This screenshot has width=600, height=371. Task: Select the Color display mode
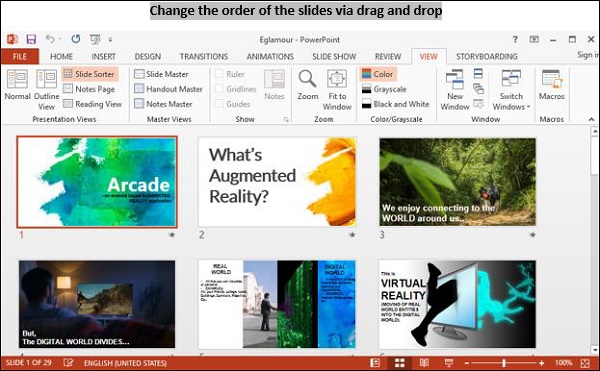(x=377, y=74)
